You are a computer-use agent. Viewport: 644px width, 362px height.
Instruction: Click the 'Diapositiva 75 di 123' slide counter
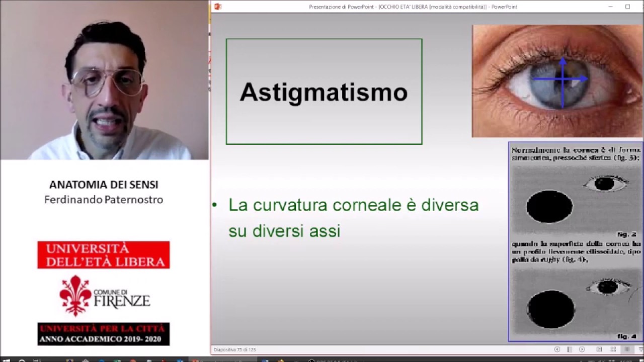coord(234,349)
